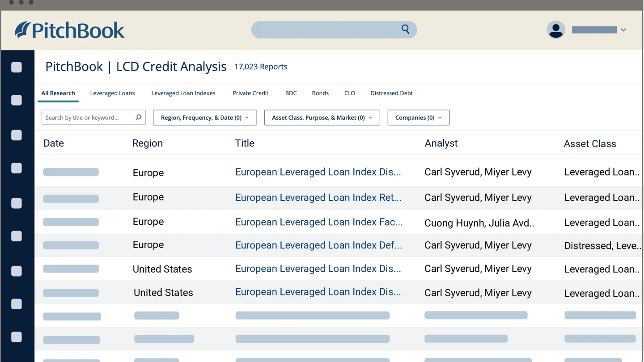Open the Companies (0) filter dropdown
644x362 pixels.
pos(419,118)
